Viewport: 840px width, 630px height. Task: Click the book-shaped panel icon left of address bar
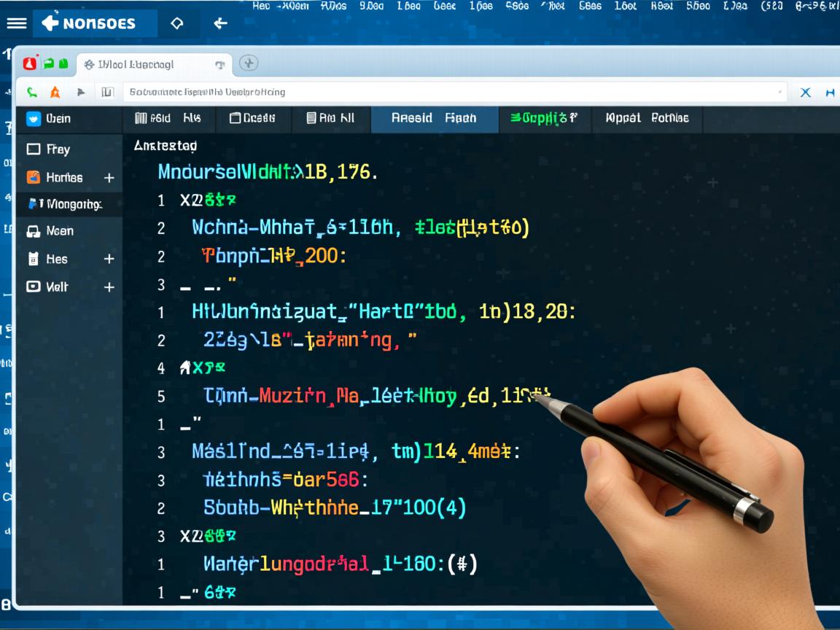tap(107, 92)
